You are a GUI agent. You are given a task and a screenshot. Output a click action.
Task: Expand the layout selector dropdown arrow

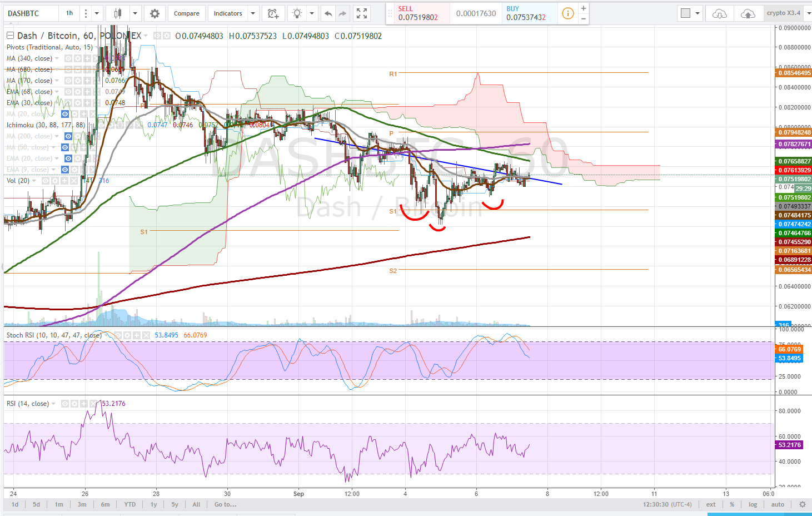coord(698,13)
